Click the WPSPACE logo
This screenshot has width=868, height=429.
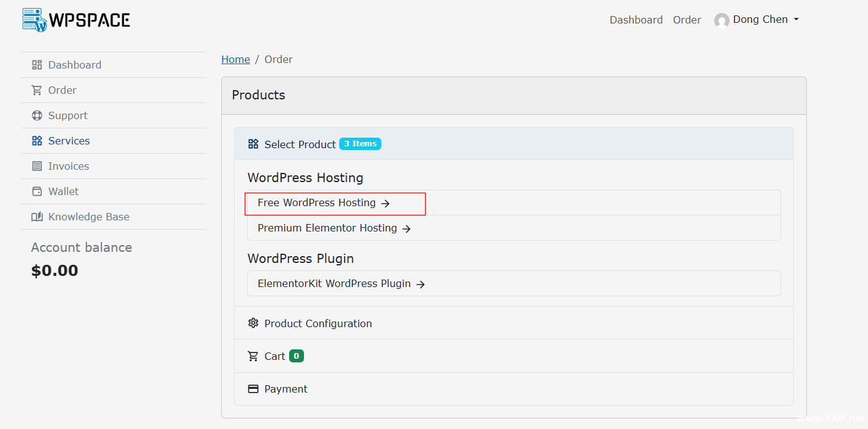coord(76,20)
